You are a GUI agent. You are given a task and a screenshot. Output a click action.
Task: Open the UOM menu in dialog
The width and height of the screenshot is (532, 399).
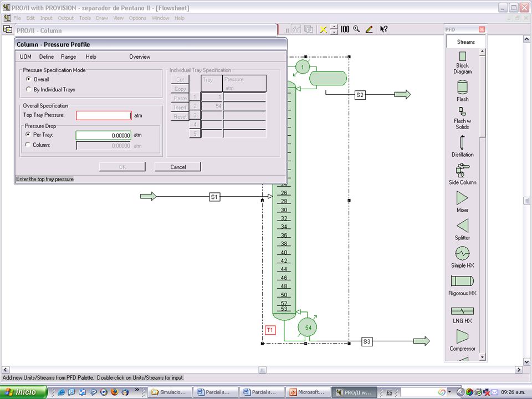coord(25,57)
